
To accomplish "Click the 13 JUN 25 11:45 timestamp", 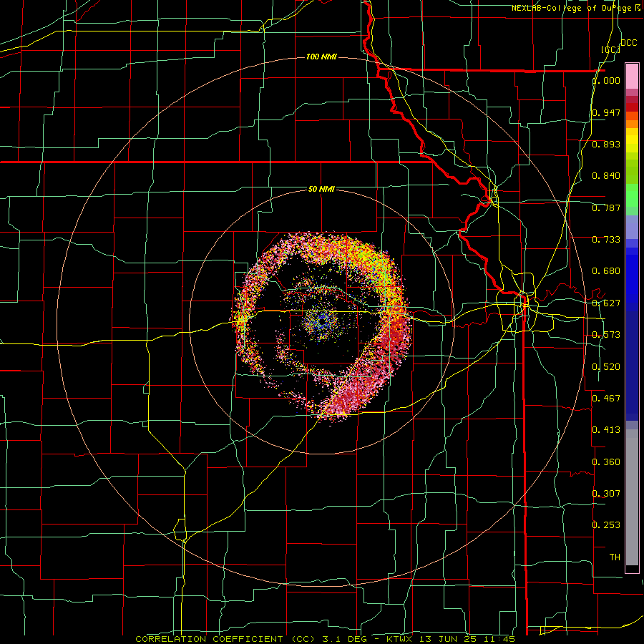I will pos(467,639).
